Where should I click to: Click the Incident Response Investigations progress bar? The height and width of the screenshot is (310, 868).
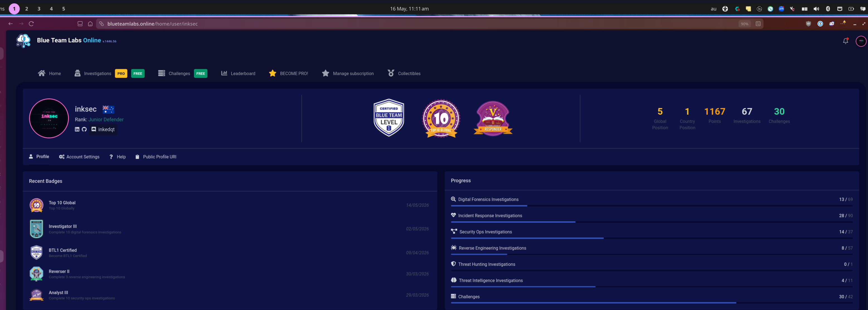coord(652,222)
